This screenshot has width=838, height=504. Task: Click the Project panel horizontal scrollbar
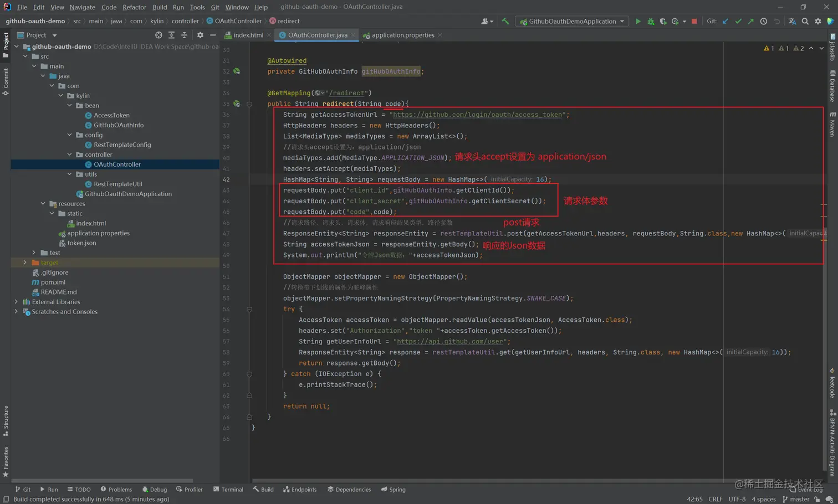tap(103, 481)
